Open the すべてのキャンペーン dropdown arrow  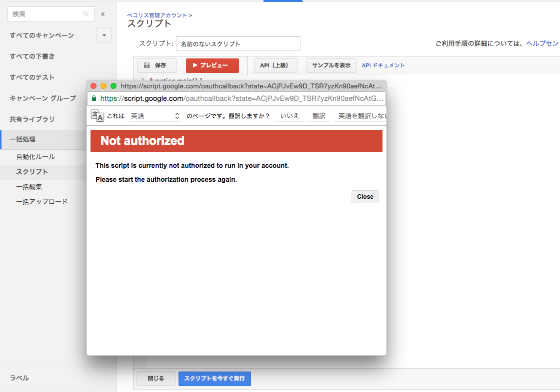(104, 35)
